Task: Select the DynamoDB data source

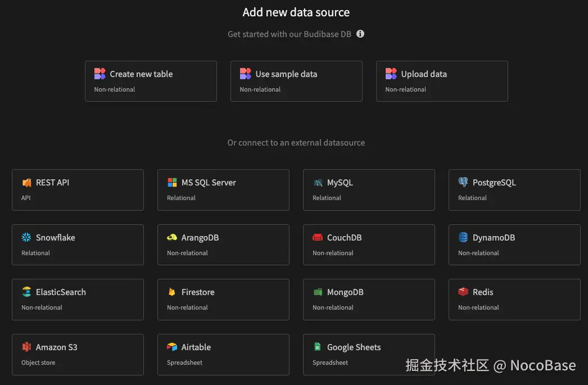Action: [x=514, y=244]
